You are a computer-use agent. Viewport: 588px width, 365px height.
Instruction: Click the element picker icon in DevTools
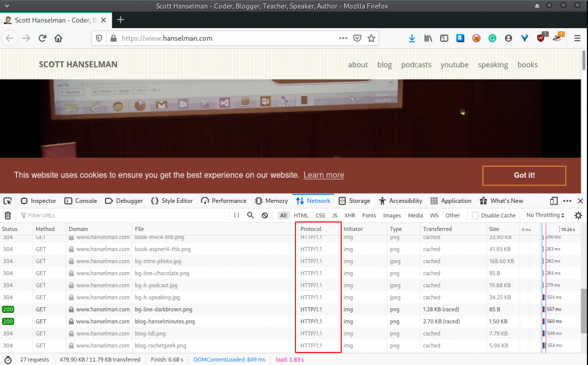(x=7, y=201)
